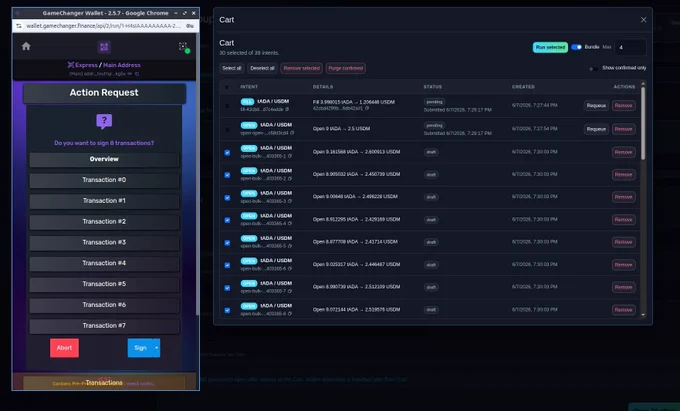This screenshot has width=680, height=411.
Task: Open the Transactions bar at wallet bottom
Action: (x=104, y=383)
